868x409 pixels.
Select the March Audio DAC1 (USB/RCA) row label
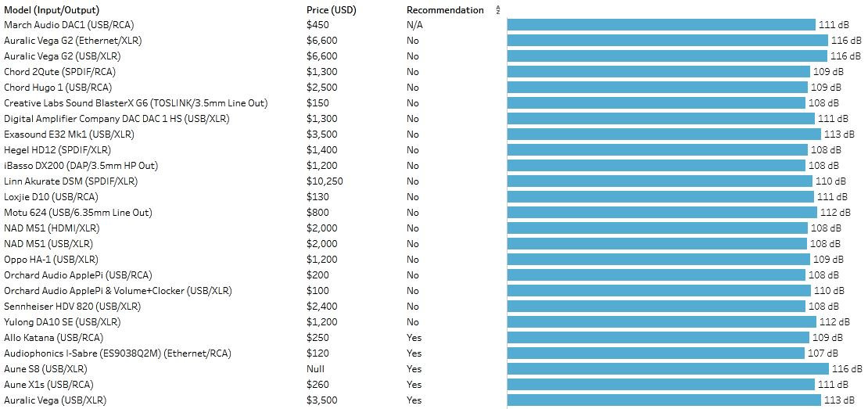pyautogui.click(x=58, y=25)
